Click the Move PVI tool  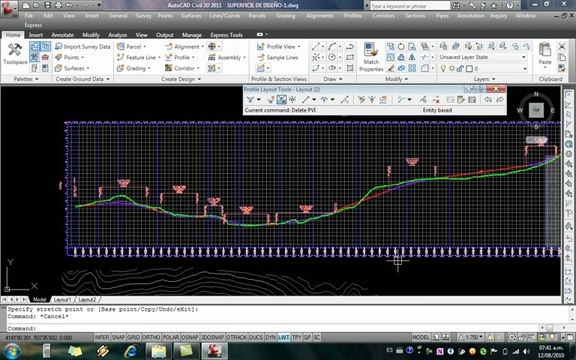293,100
